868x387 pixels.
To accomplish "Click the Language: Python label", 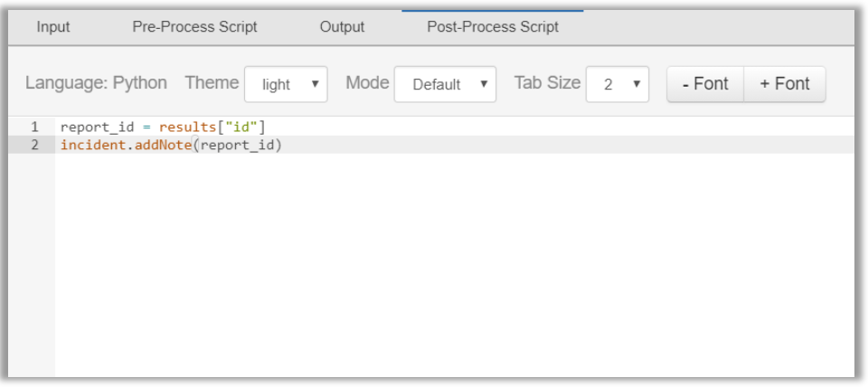I will (x=96, y=83).
